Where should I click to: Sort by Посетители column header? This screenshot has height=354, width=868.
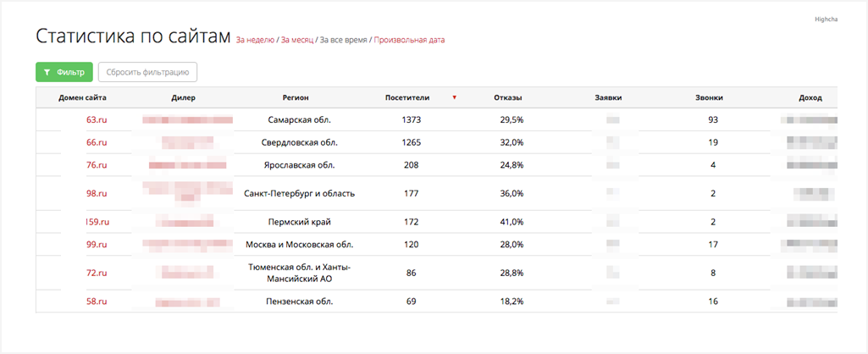click(x=407, y=98)
